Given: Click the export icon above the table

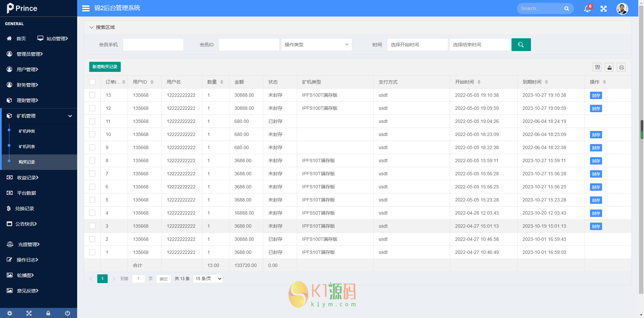Looking at the screenshot, I should click(609, 67).
